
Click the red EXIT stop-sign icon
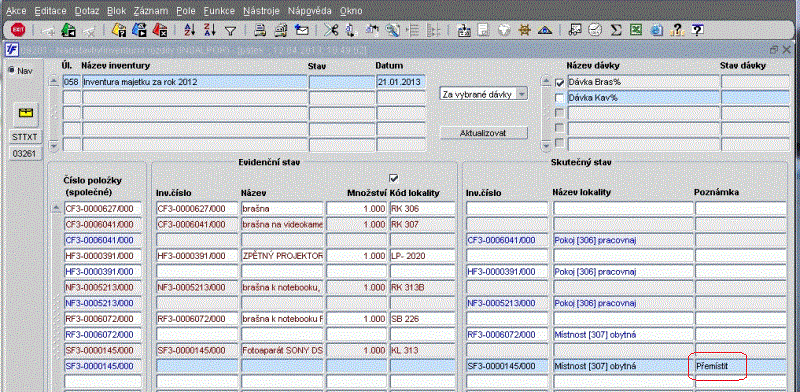[18, 30]
